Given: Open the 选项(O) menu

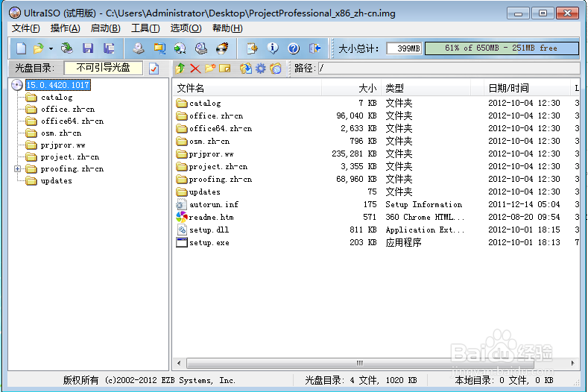Looking at the screenshot, I should coord(186,28).
